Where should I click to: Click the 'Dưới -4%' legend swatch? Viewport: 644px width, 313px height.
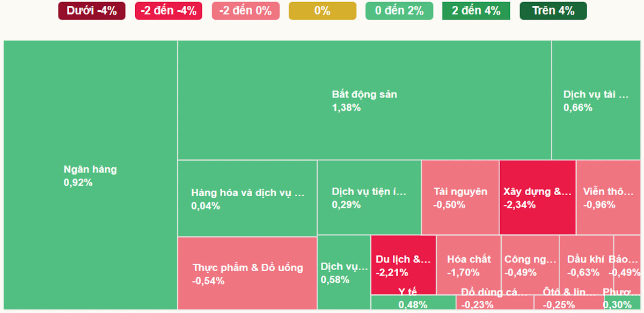pos(92,11)
